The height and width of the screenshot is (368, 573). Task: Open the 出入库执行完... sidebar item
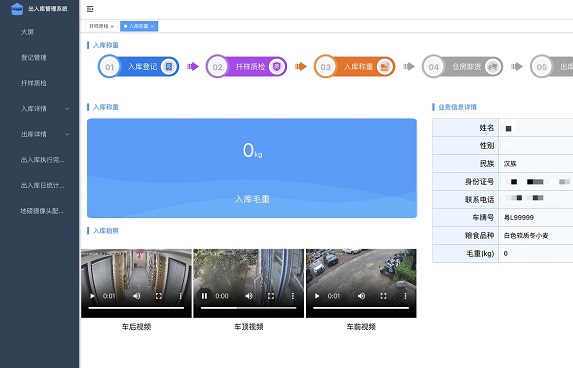42,160
